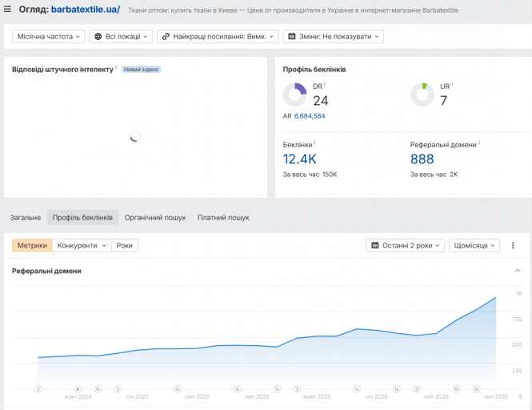
Task: Click the лип 2025 x-axis label
Action: [257, 396]
